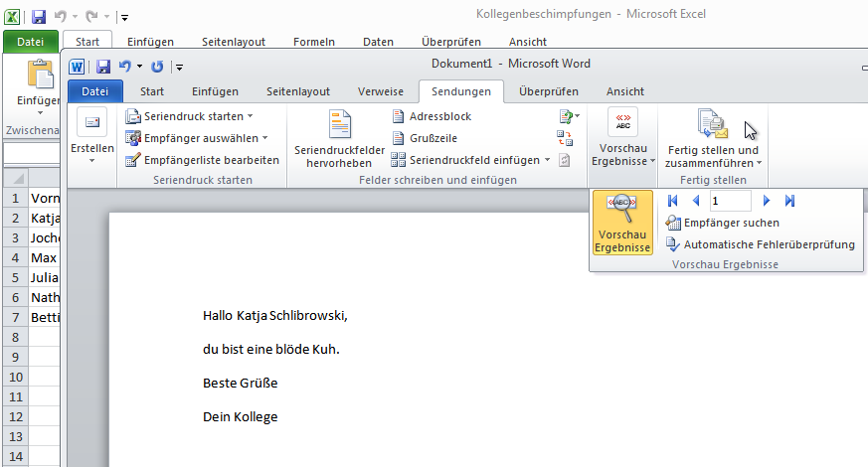Click the 'Beste Grüße' line
868x467 pixels.
(x=241, y=384)
